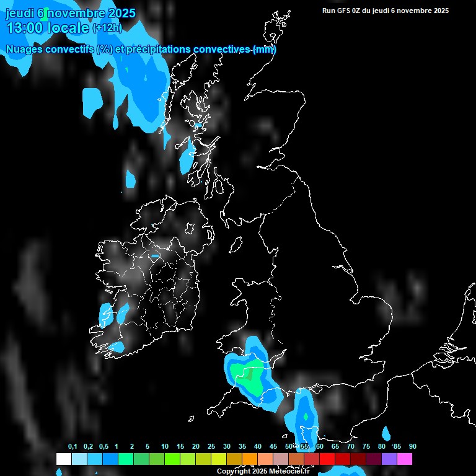
Task: Pick the purple swatch between 80 and 85
Action: [x=389, y=459]
